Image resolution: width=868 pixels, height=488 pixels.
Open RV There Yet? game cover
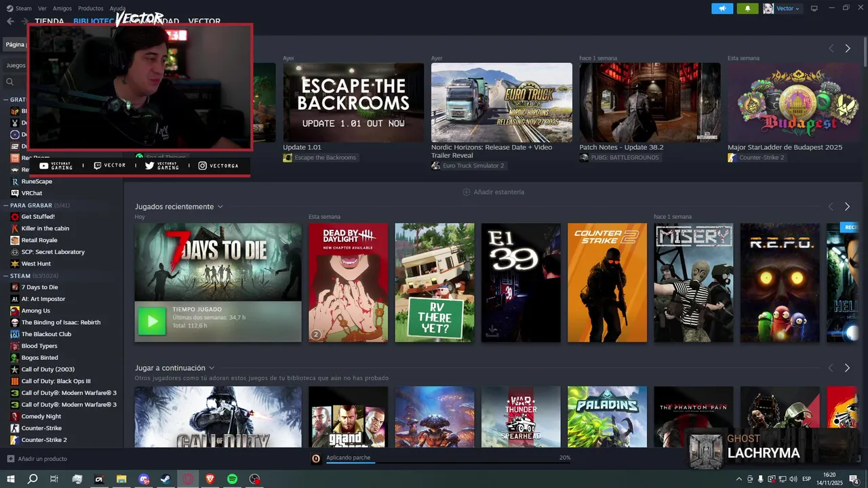click(x=435, y=283)
